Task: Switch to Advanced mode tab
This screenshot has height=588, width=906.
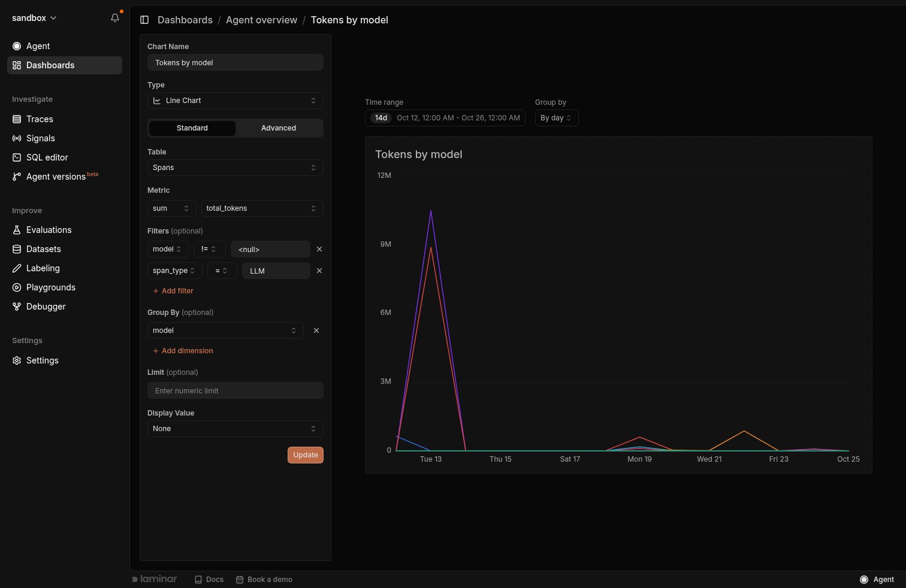Action: click(x=279, y=128)
